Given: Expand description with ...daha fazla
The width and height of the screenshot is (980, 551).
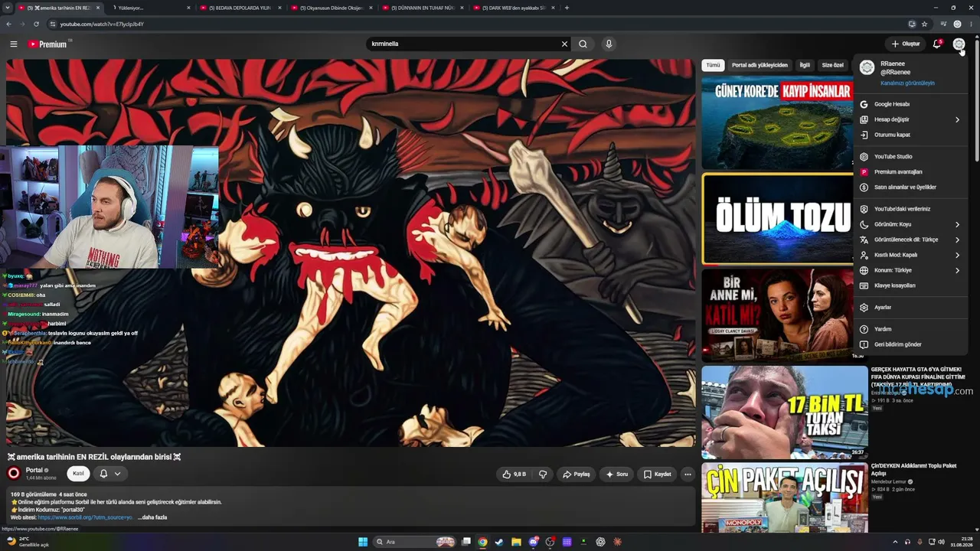Looking at the screenshot, I should pos(152,517).
